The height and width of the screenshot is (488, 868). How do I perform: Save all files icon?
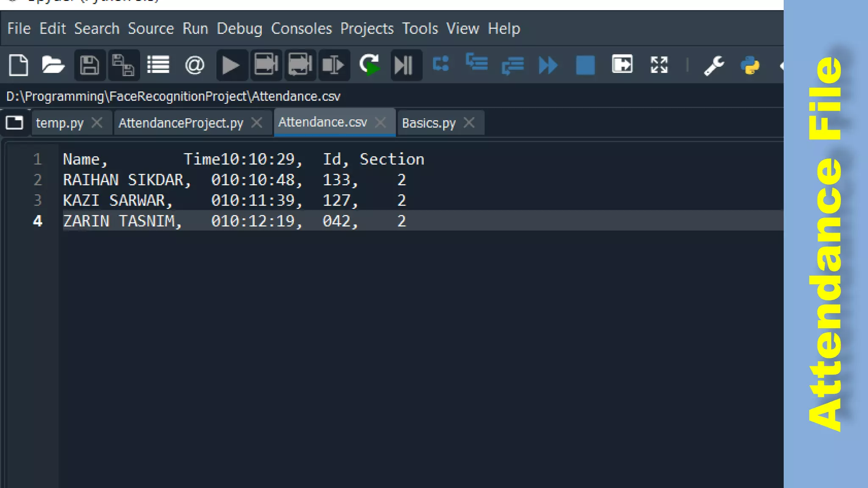123,65
